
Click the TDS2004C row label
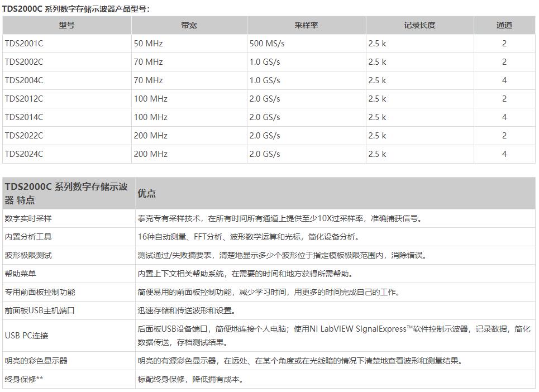24,80
